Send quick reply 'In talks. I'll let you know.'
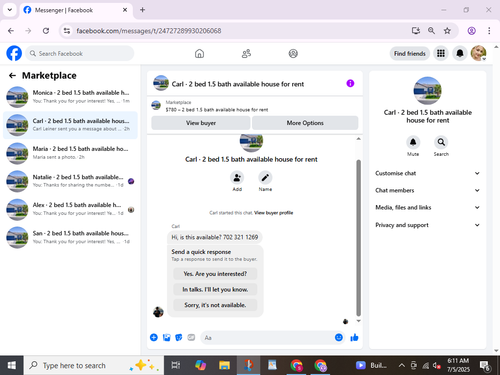The width and height of the screenshot is (500, 375). pyautogui.click(x=215, y=289)
